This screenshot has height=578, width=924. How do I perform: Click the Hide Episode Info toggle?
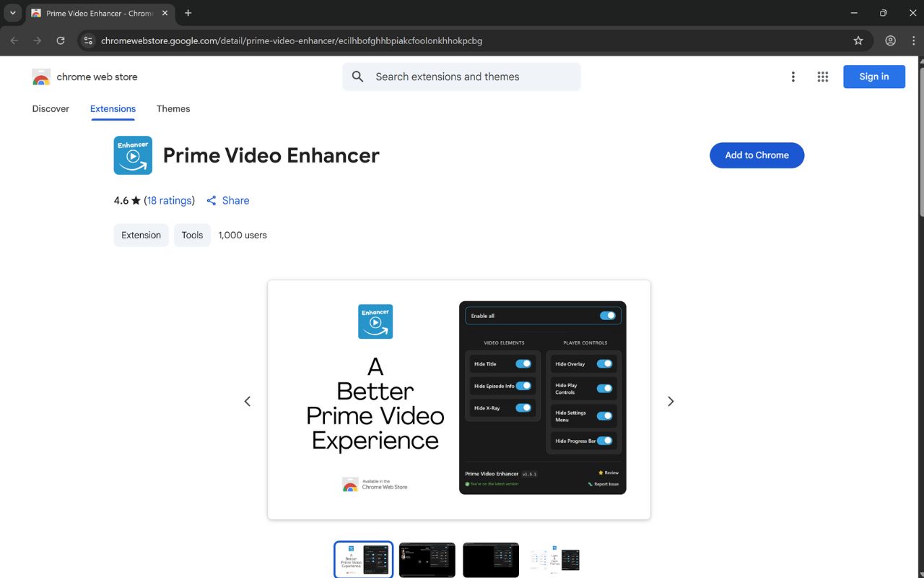[x=523, y=386]
